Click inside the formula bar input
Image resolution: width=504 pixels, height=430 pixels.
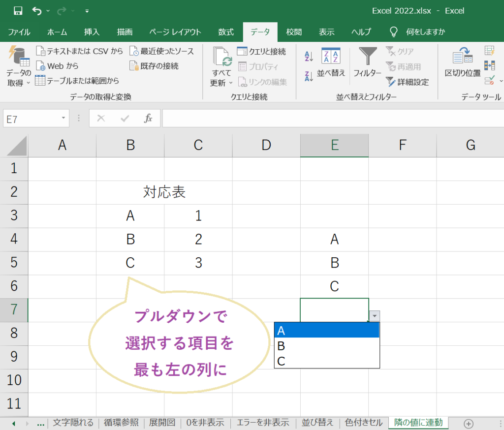(x=333, y=118)
